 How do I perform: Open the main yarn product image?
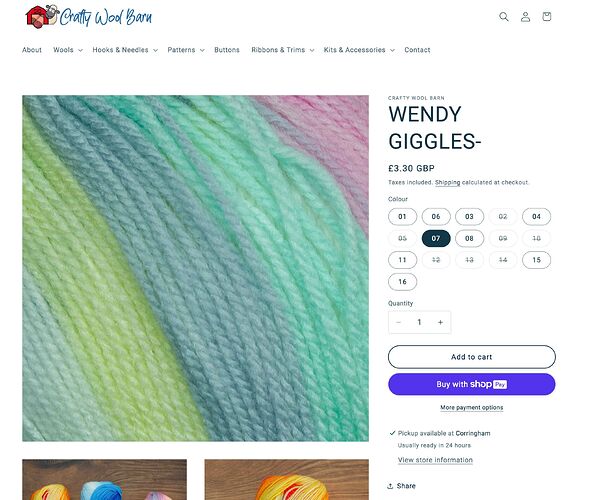[x=195, y=268]
